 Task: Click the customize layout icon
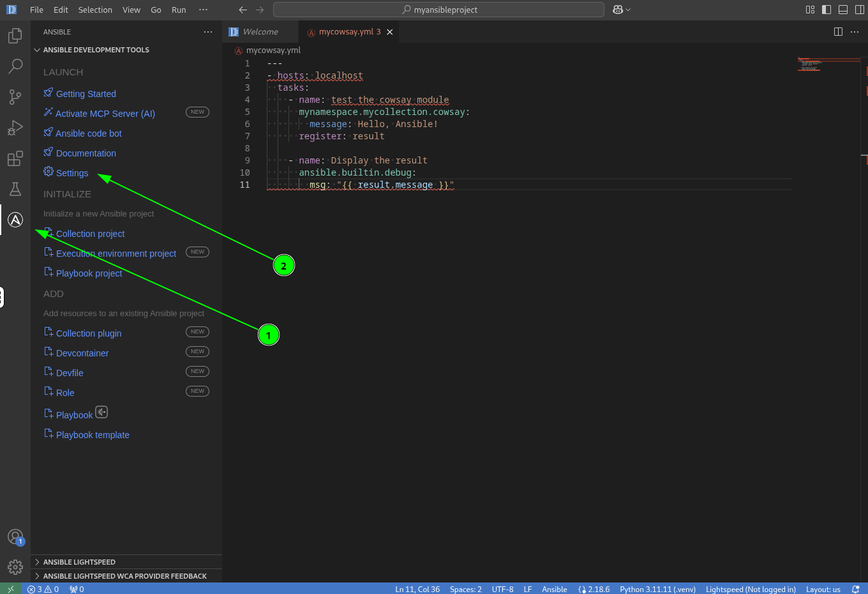click(811, 10)
